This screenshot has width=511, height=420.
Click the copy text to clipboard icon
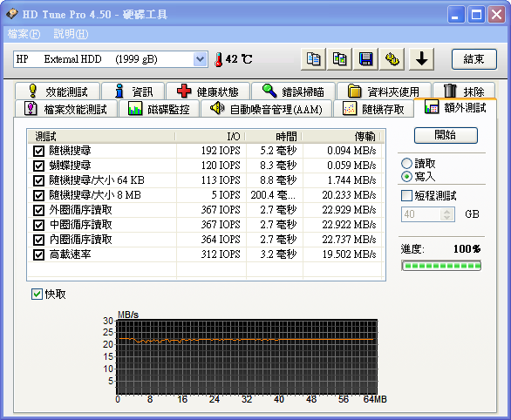[x=313, y=59]
